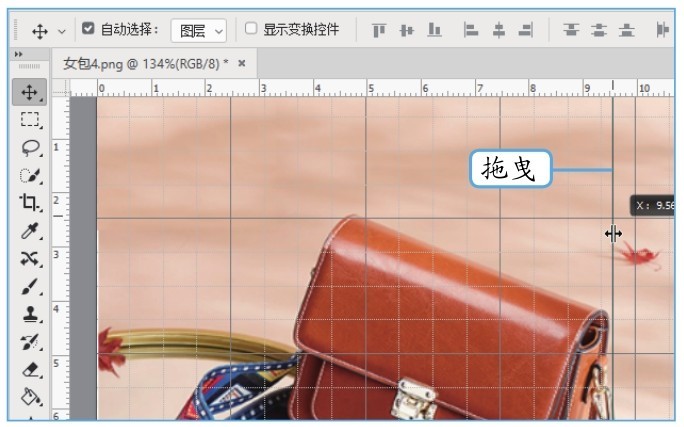Screen dimensions: 684x427
Task: Enable the 显示变换控件 checkbox
Action: click(251, 29)
